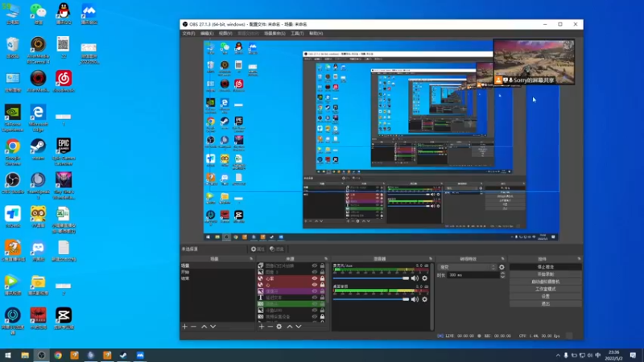
Task: Mute 桌面音频 with speaker icon
Action: [x=415, y=299]
